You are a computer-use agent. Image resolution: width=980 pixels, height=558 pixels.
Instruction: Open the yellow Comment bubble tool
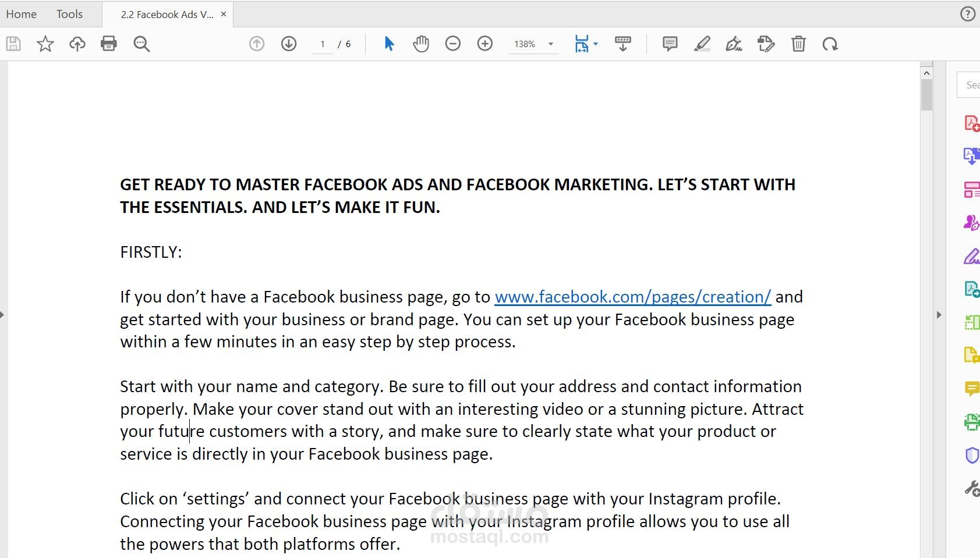tap(972, 389)
